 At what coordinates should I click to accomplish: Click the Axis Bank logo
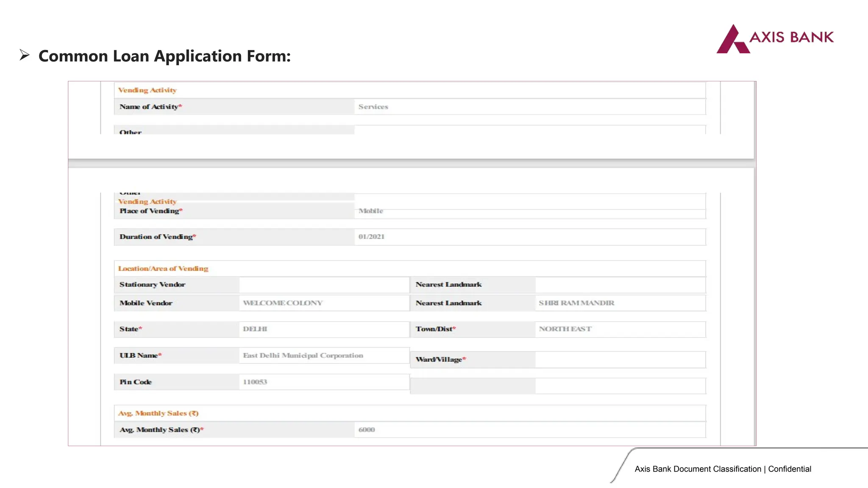point(775,39)
